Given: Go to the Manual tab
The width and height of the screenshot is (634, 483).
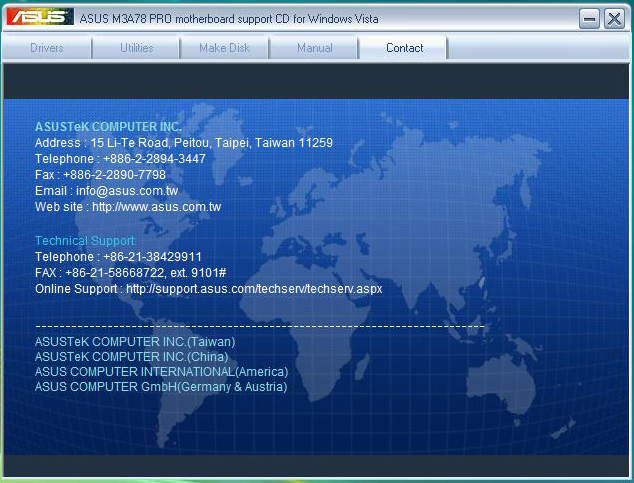Looking at the screenshot, I should 314,48.
